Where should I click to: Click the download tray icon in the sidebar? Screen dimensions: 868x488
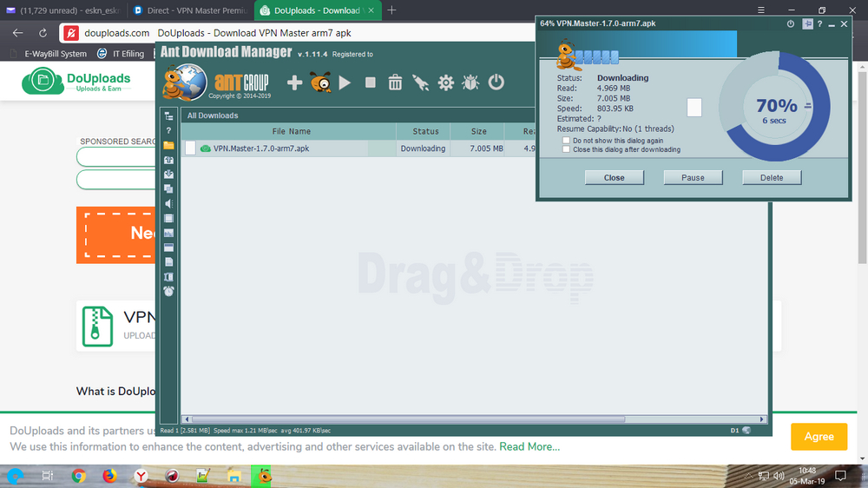169,175
